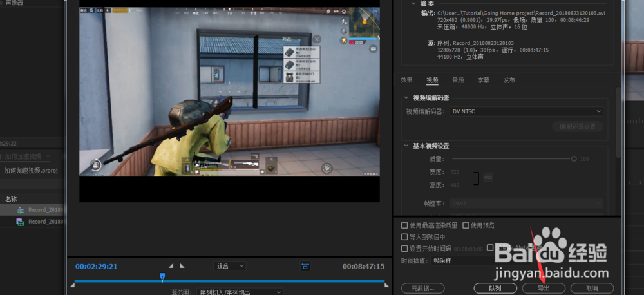
Task: Collapse the 基本视频设置 section
Action: pyautogui.click(x=406, y=146)
